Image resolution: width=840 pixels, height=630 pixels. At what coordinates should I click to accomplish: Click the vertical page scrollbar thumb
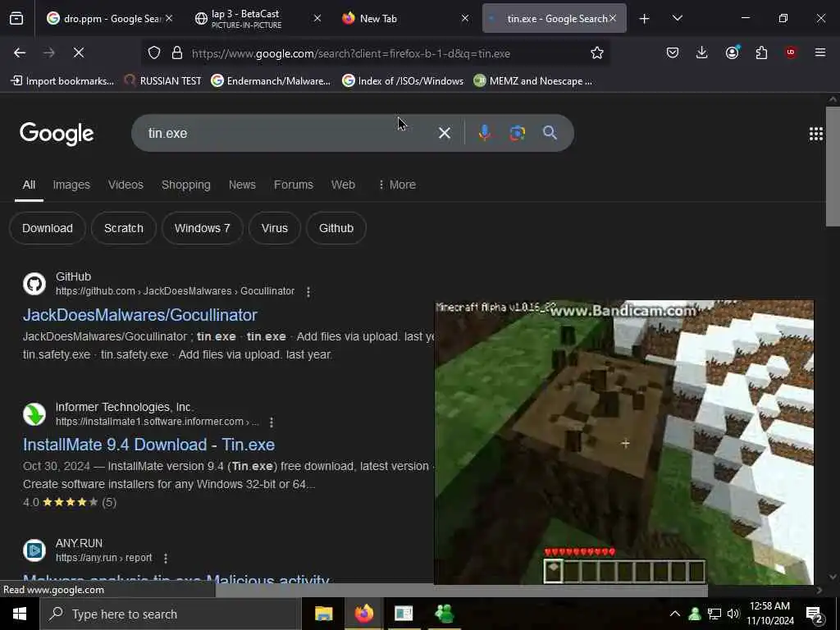coord(833,167)
